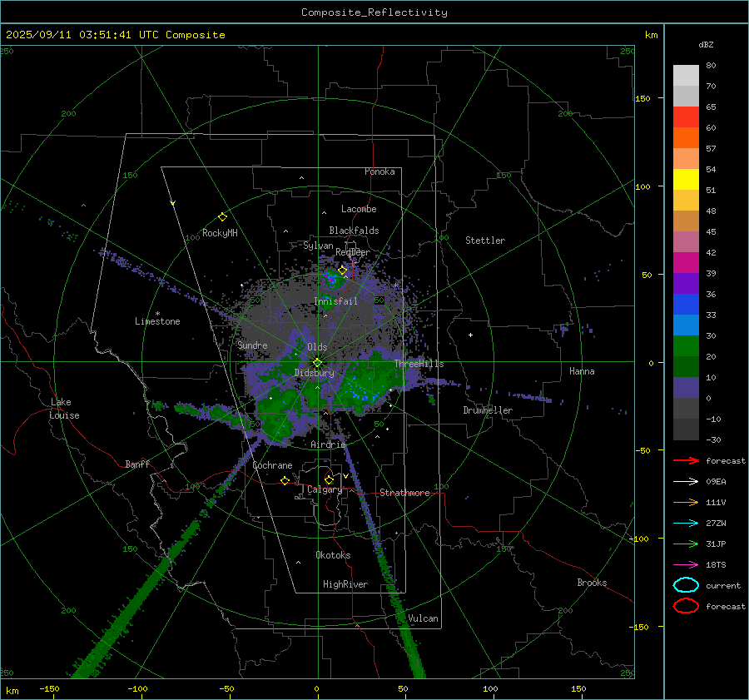Click the Composite_Reflectivity title
This screenshot has height=700, width=749.
[374, 12]
